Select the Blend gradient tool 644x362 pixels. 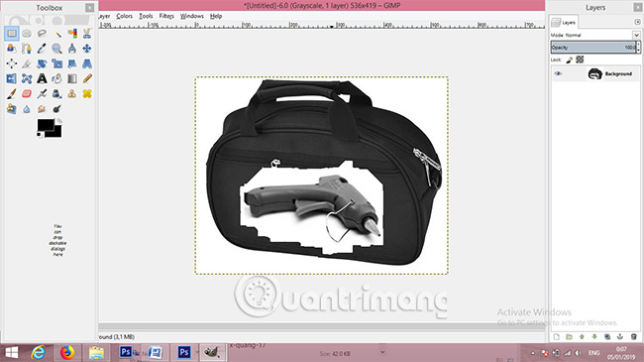pyautogui.click(x=72, y=78)
